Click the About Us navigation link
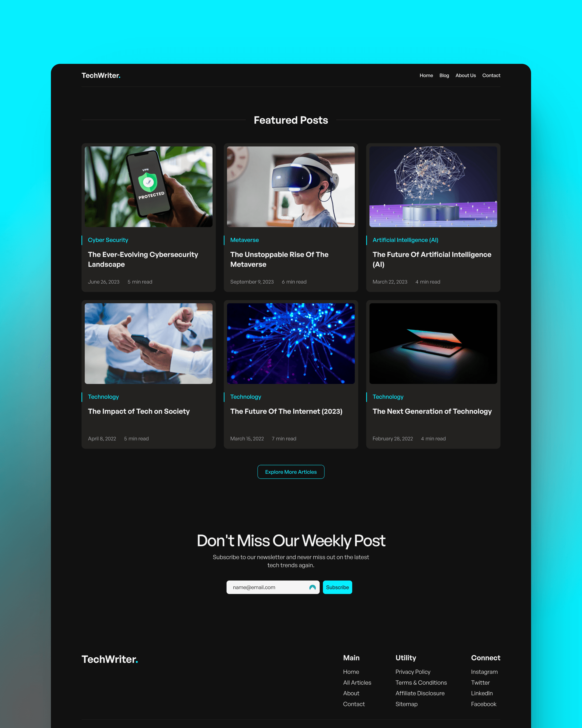This screenshot has width=582, height=728. [x=466, y=75]
